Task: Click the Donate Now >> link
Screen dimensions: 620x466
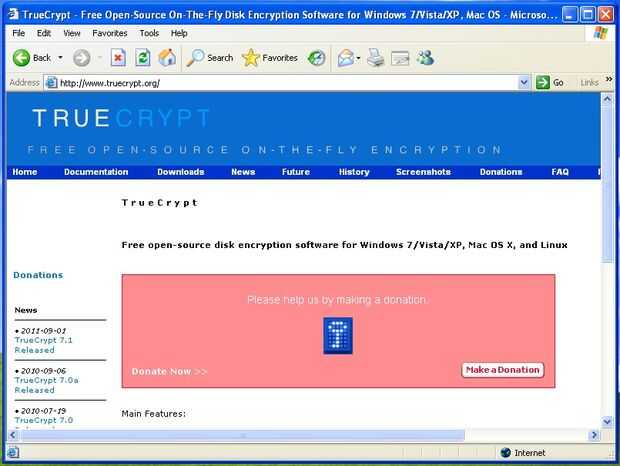Action: pyautogui.click(x=169, y=372)
